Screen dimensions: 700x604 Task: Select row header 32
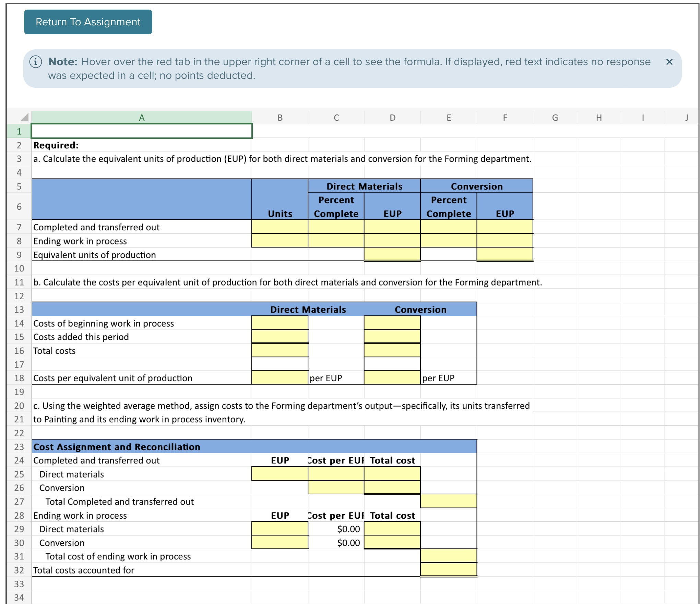click(19, 570)
